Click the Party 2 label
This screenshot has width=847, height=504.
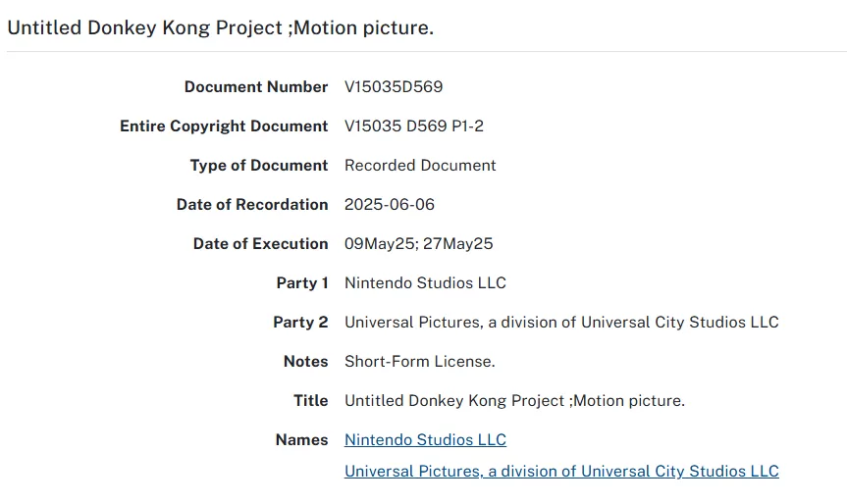pos(300,323)
